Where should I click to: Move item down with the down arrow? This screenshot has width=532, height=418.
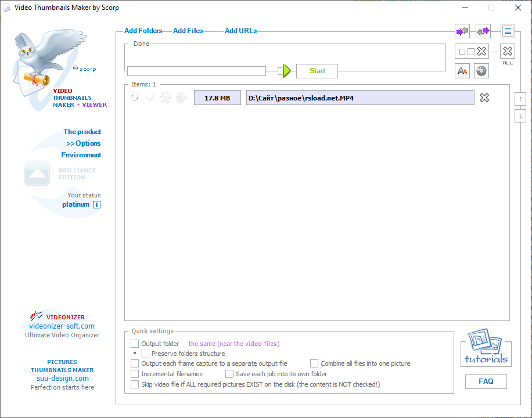click(520, 116)
